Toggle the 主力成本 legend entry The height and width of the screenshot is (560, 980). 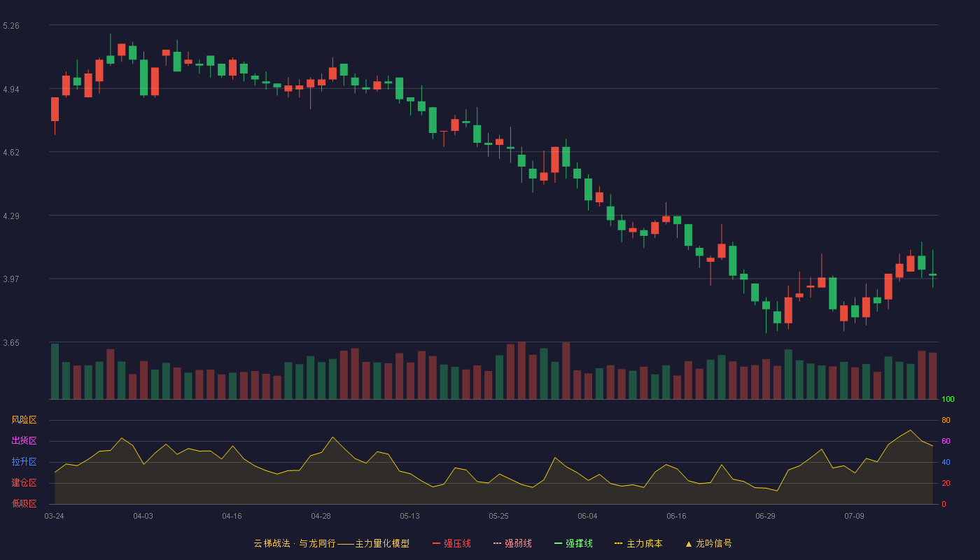[638, 543]
